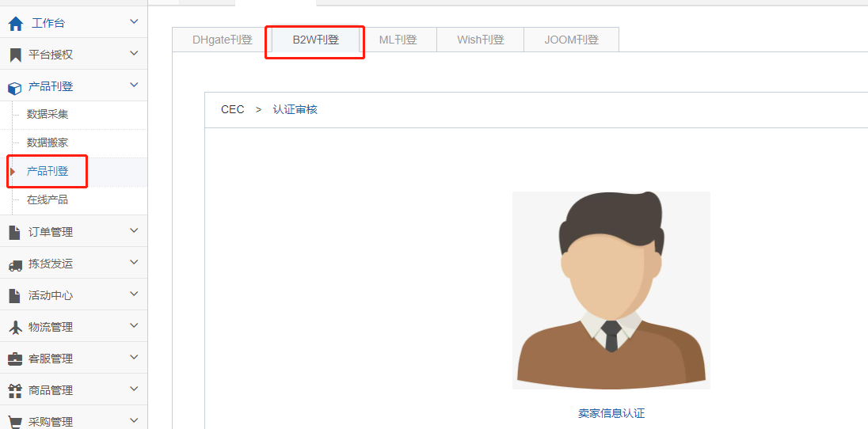Switch to the B2W刊登 tab
Screen dimensions: 868x429
[x=315, y=40]
